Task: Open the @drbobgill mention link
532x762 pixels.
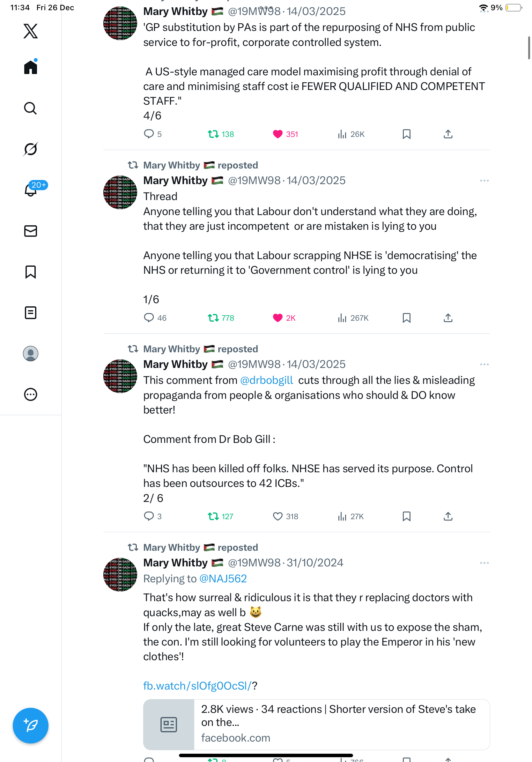Action: click(266, 380)
